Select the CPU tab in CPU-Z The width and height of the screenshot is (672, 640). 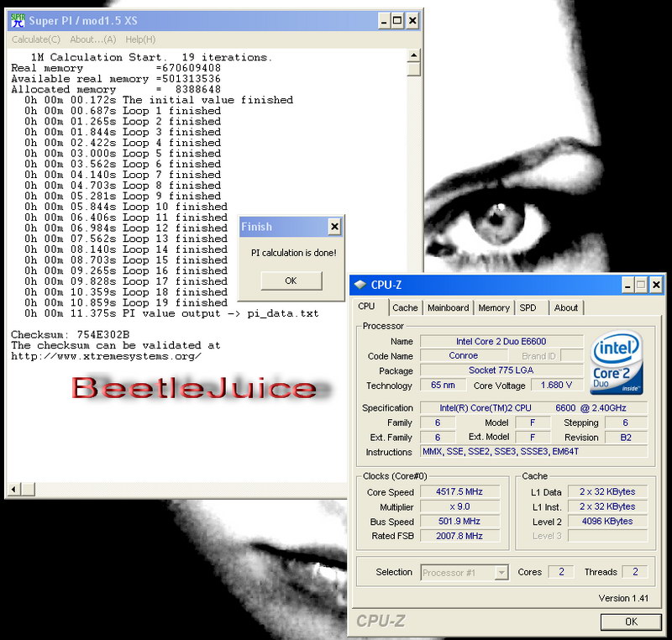point(367,307)
